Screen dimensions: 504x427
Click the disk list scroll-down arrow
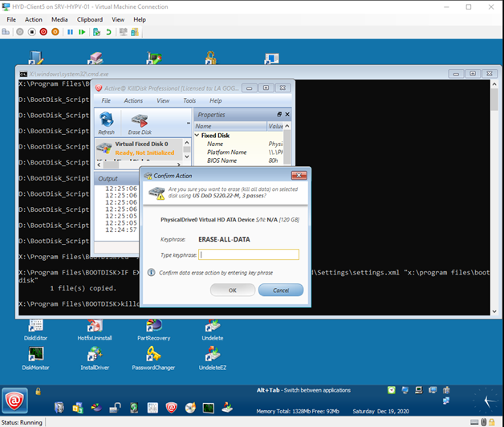tap(187, 157)
